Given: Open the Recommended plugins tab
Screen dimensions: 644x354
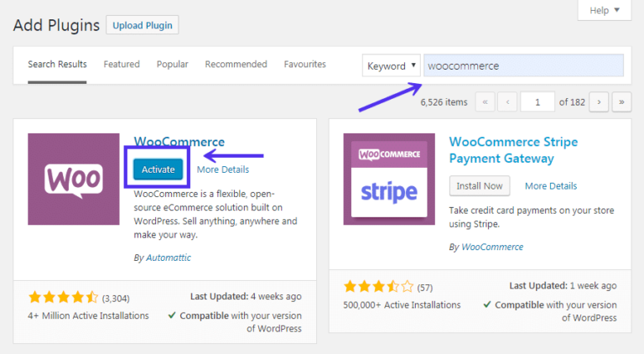Looking at the screenshot, I should (236, 65).
